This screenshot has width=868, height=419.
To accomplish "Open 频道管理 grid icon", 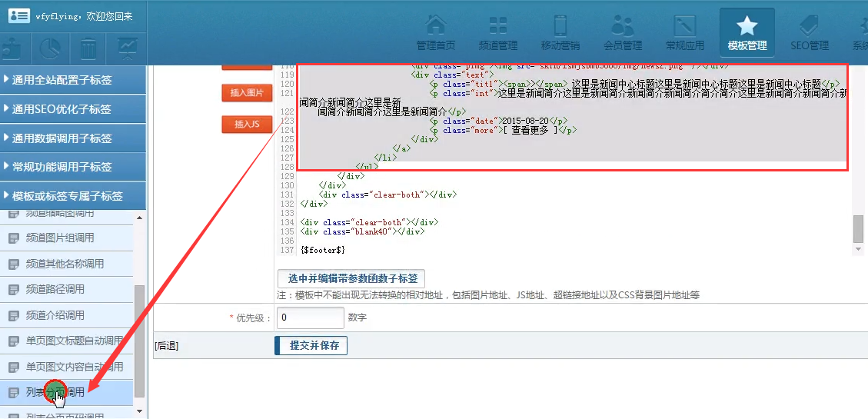I will click(497, 33).
